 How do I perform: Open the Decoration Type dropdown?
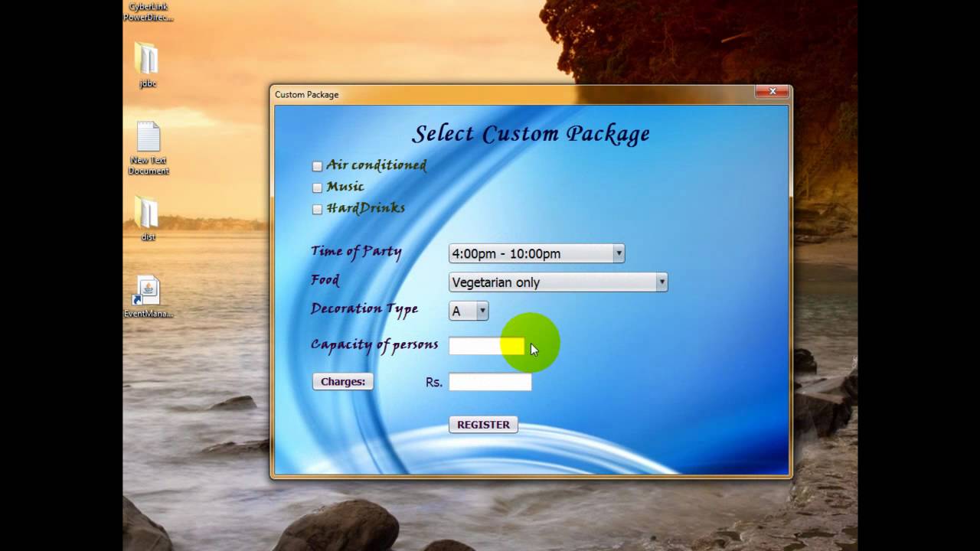pyautogui.click(x=469, y=311)
